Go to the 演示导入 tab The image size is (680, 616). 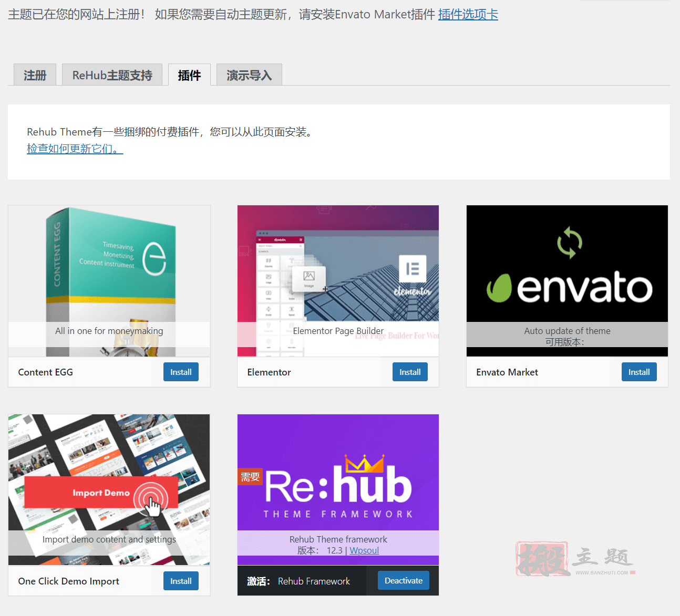250,75
